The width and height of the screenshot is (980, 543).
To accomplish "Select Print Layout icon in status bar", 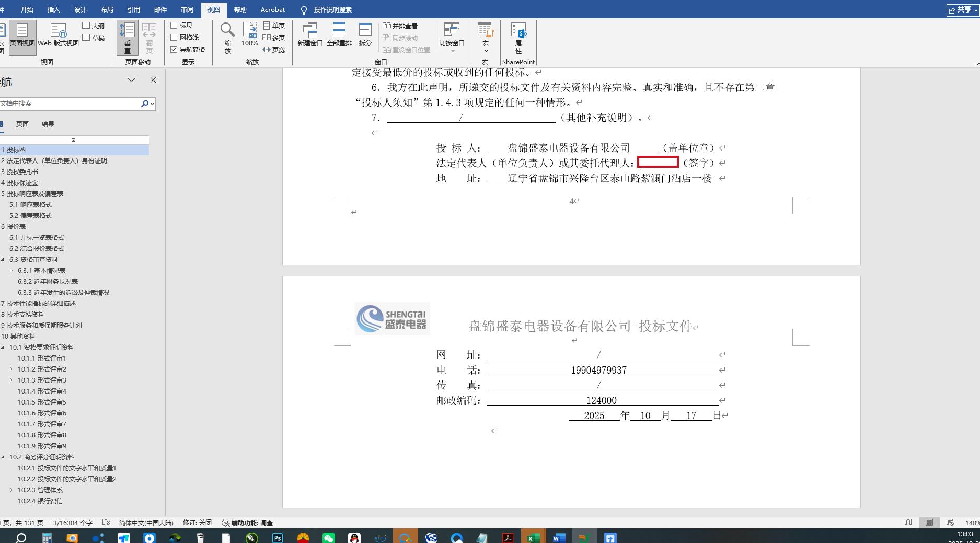I will [929, 523].
